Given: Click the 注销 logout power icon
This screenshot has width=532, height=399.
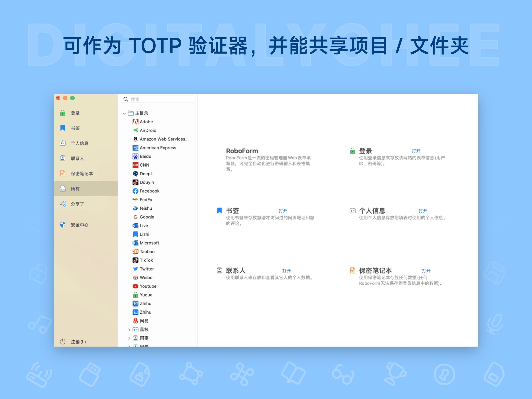Looking at the screenshot, I should [63, 341].
